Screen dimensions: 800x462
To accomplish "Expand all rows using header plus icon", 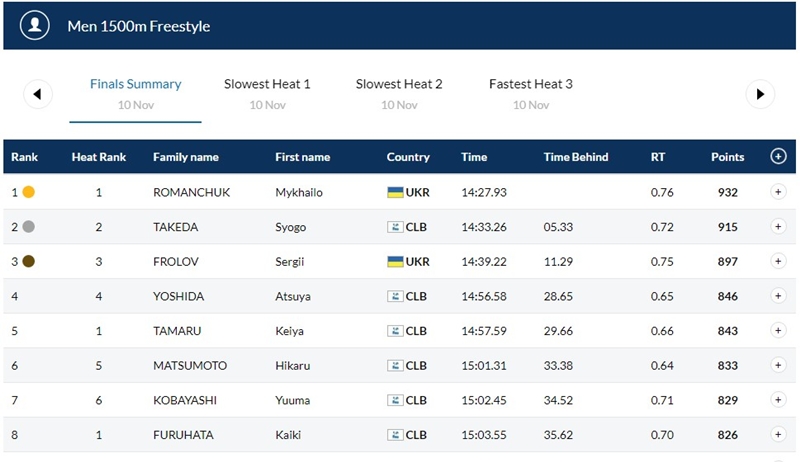I will pos(778,157).
